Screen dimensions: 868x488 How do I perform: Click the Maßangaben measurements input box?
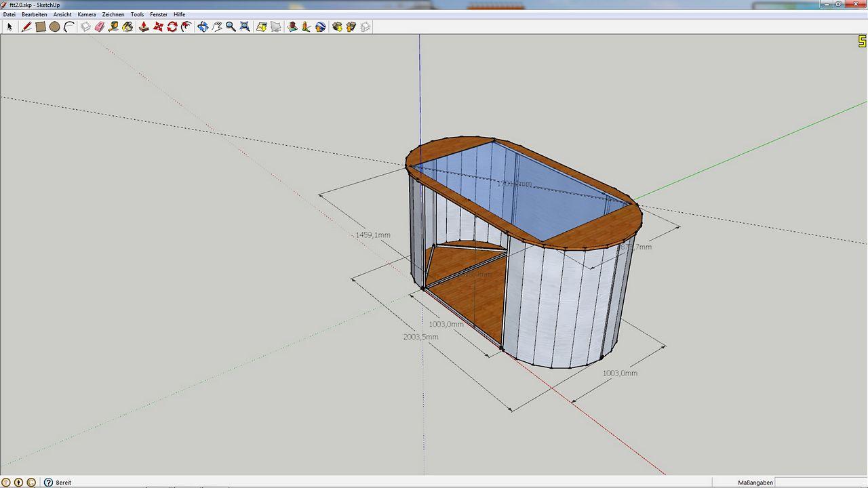(821, 483)
